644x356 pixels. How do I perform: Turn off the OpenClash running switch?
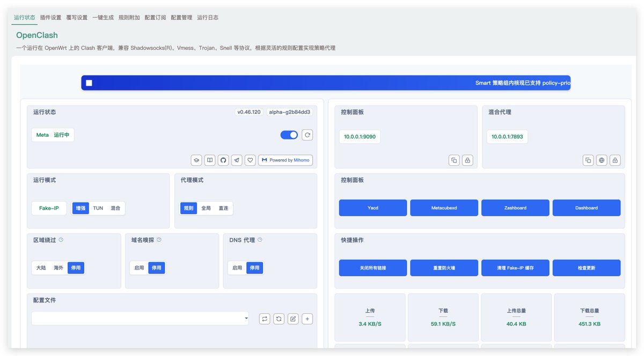pos(289,135)
